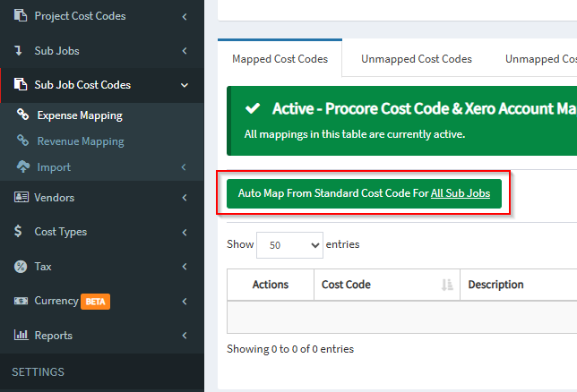Expand the Sub Jobs menu chevron
The image size is (577, 392).
[185, 51]
